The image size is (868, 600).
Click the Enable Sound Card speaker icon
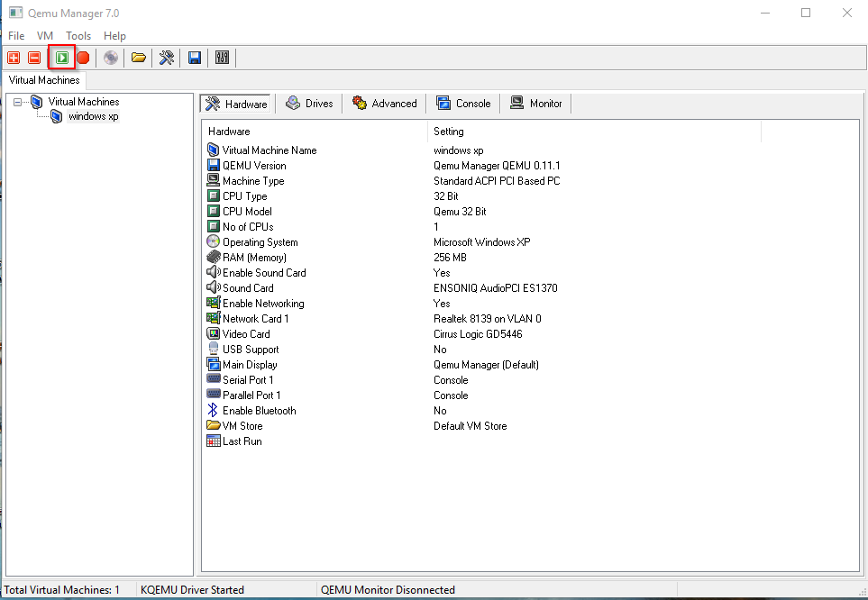click(213, 272)
